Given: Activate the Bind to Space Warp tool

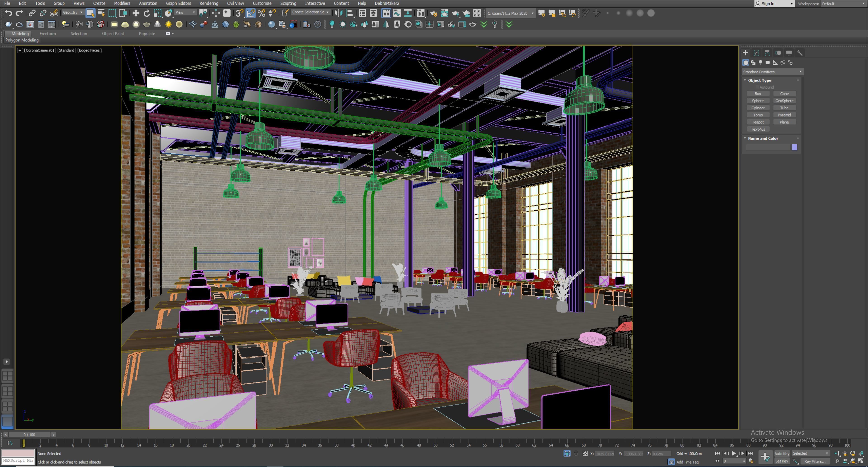Looking at the screenshot, I should click(54, 13).
